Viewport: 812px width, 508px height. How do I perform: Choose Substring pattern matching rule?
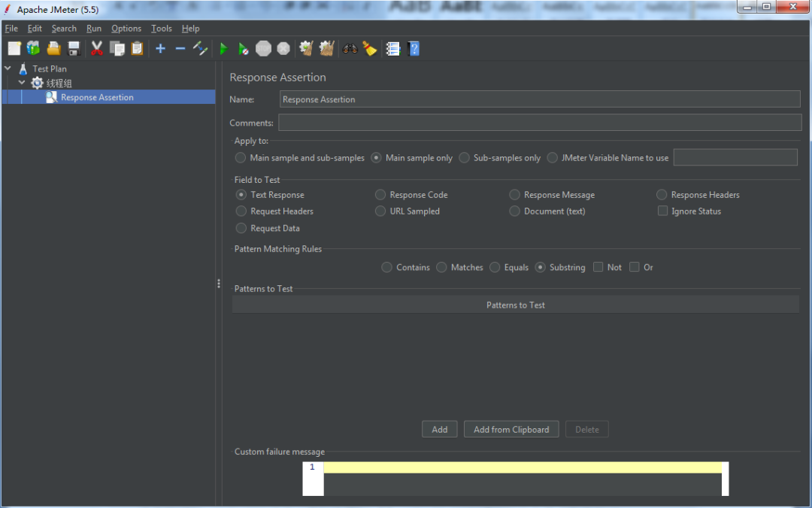pyautogui.click(x=540, y=267)
